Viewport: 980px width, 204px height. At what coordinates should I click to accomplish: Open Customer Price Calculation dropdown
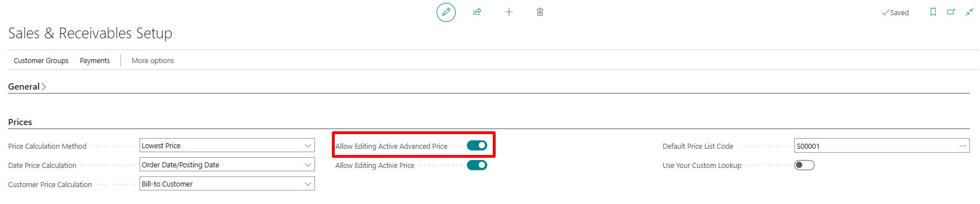pos(227,184)
